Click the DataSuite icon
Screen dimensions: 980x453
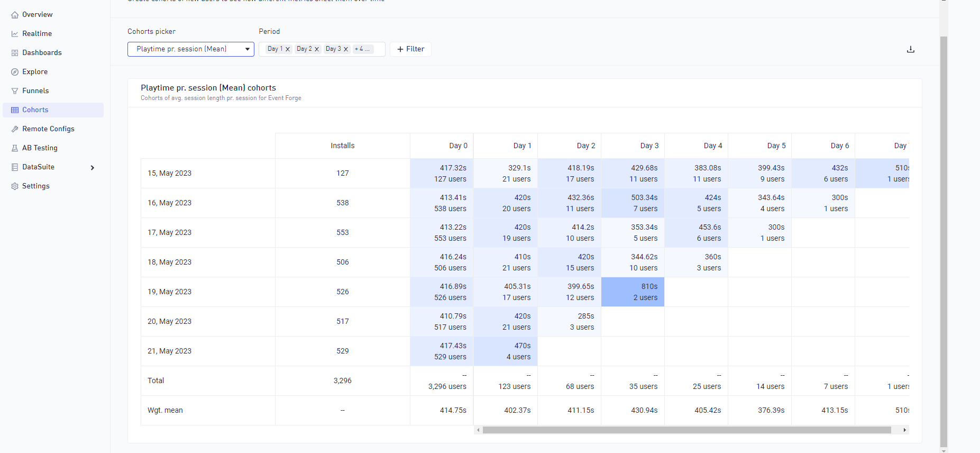pyautogui.click(x=15, y=167)
